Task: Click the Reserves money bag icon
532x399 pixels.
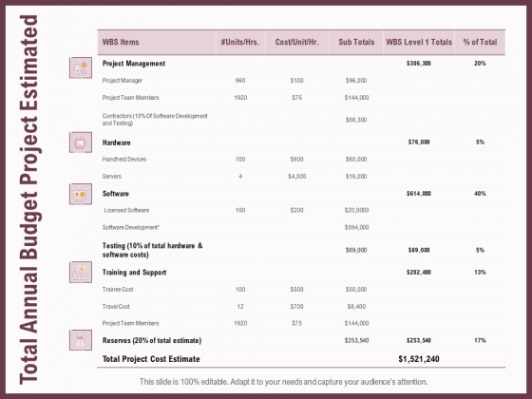Action: point(81,340)
